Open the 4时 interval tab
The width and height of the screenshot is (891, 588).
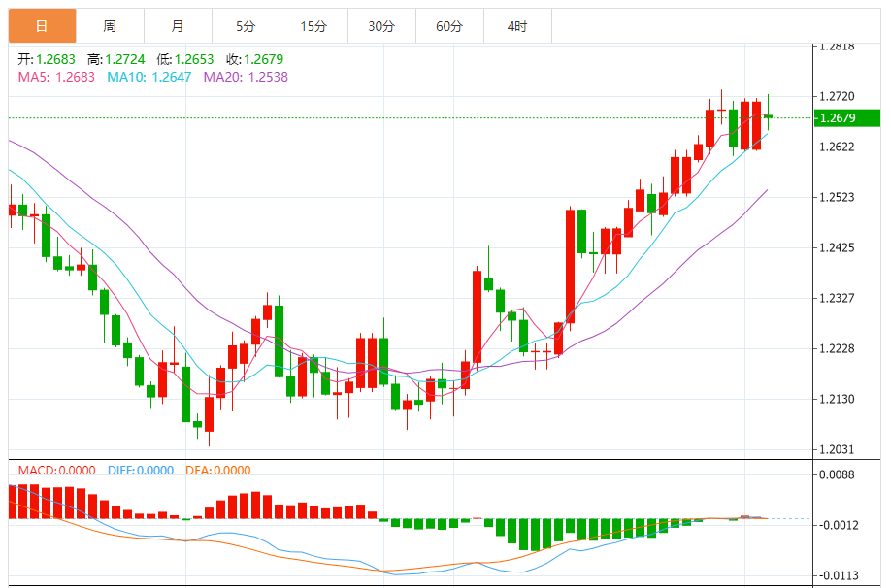tap(517, 26)
